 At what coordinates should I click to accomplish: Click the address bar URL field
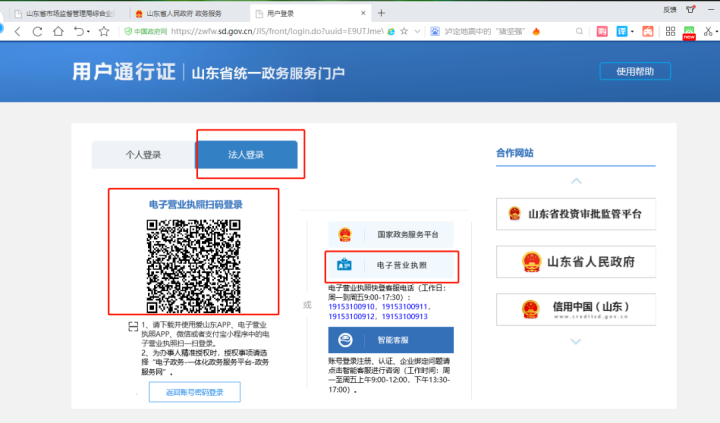[x=277, y=31]
